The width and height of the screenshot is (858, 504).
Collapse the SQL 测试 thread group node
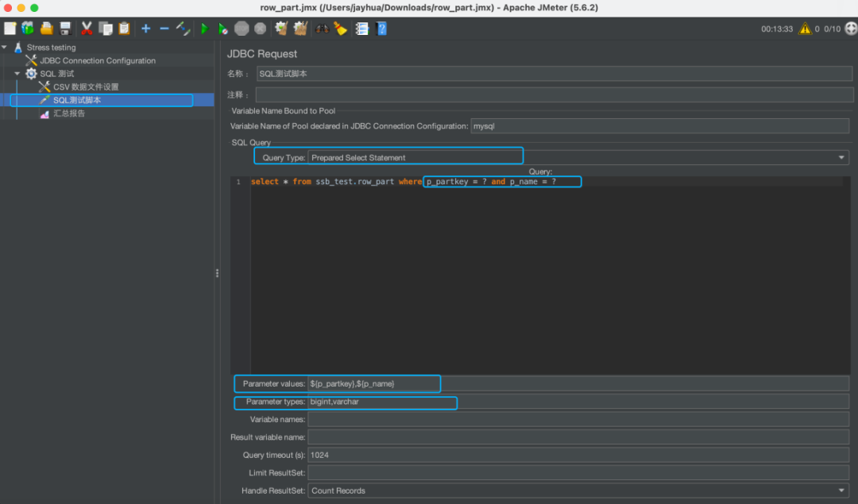pyautogui.click(x=17, y=74)
